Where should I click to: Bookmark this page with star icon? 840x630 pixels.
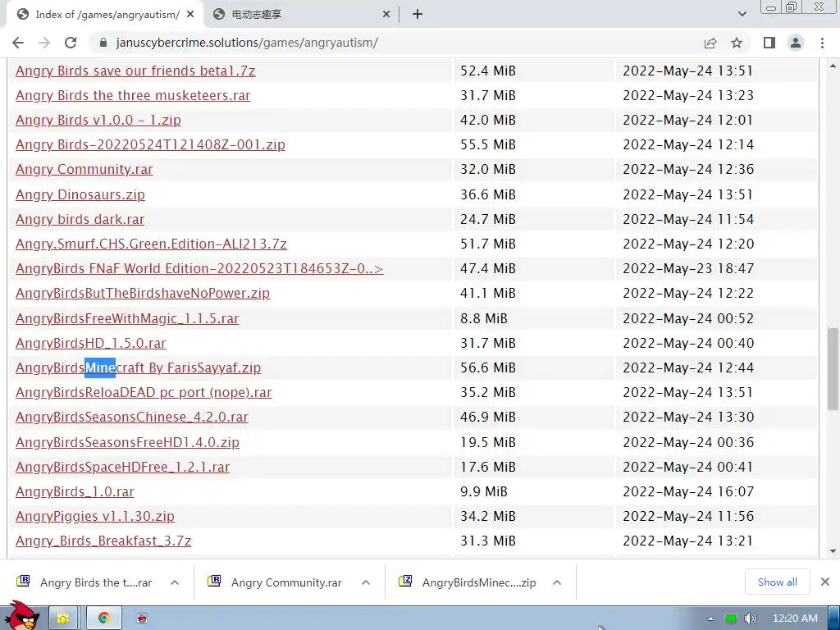737,43
